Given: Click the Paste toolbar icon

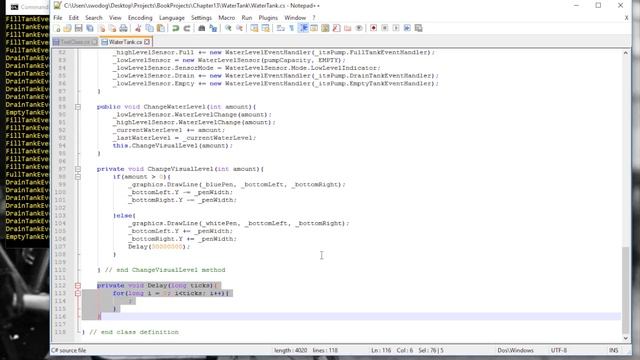Looking at the screenshot, I should coord(161,28).
